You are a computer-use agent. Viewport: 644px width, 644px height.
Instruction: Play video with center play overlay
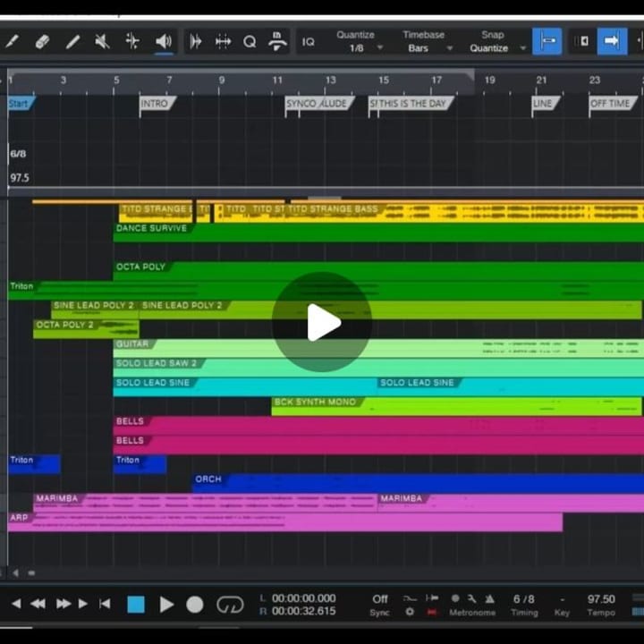(322, 322)
